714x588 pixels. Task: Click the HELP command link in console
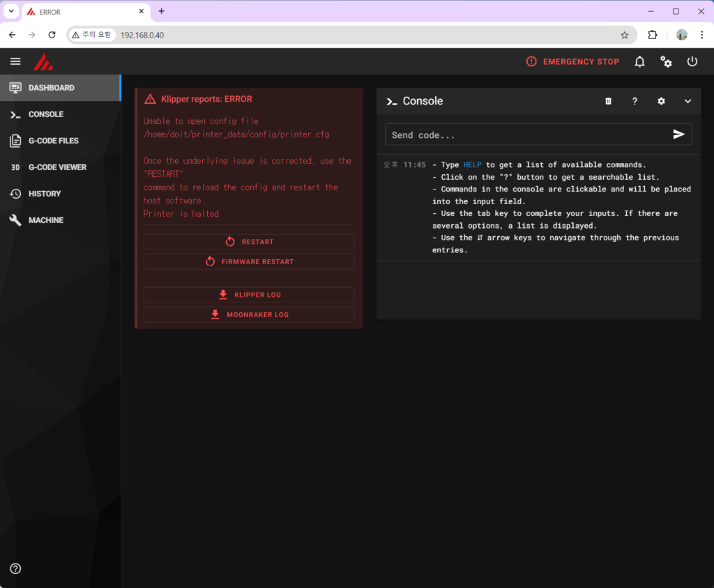point(472,165)
